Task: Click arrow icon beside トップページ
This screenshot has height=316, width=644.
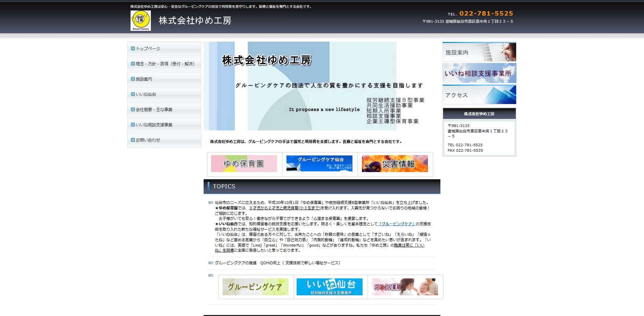Action: tap(133, 48)
